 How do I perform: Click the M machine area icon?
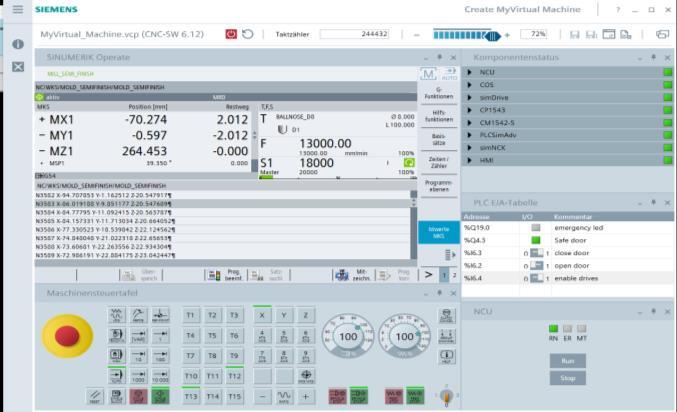428,74
